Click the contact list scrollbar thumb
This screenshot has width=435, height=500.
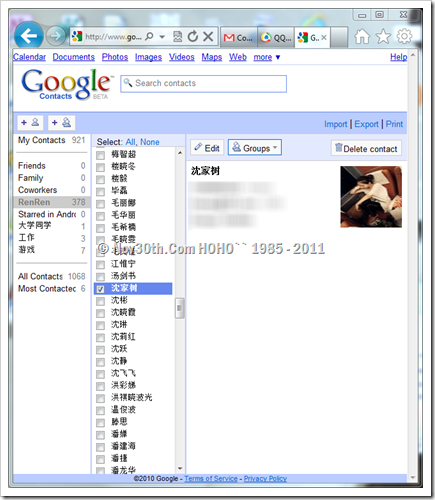point(180,308)
